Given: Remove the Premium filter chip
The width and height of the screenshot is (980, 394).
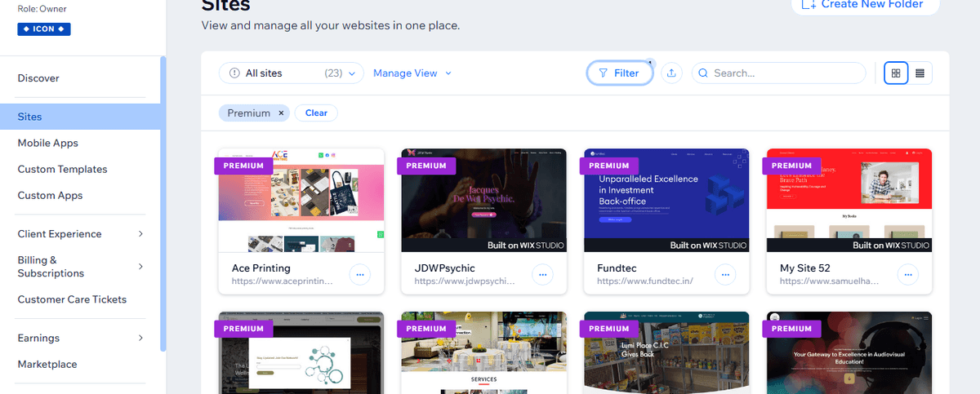Looking at the screenshot, I should click(281, 113).
